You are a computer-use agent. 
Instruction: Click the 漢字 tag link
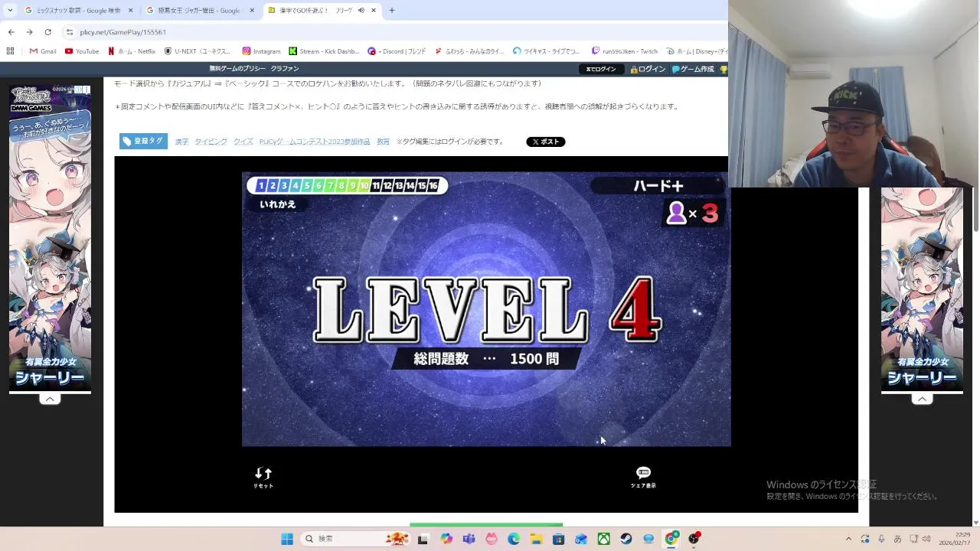181,142
